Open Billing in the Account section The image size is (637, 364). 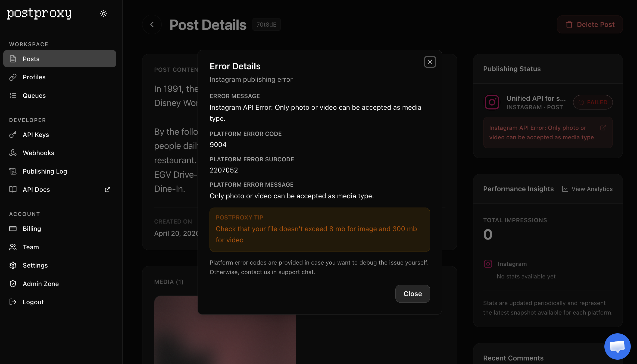coord(60,229)
